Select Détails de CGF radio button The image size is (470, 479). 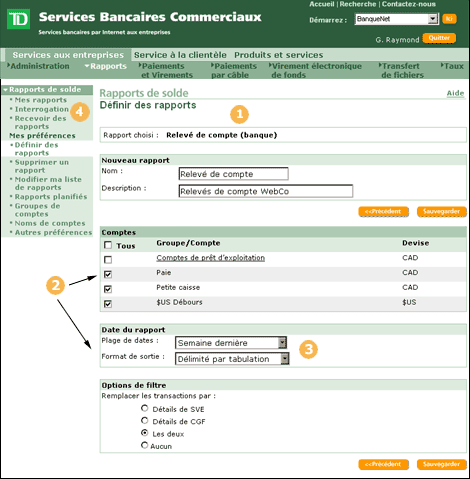point(144,420)
